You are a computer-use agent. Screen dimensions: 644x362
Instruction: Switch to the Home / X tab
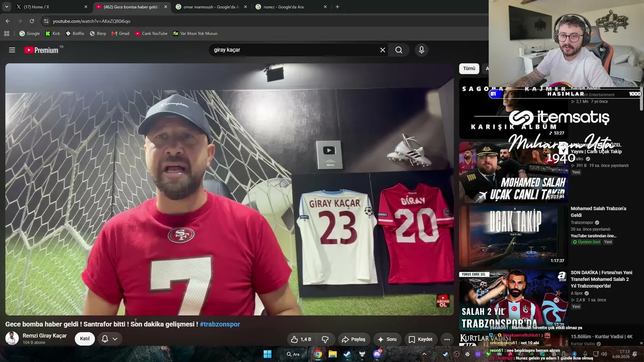coord(49,7)
